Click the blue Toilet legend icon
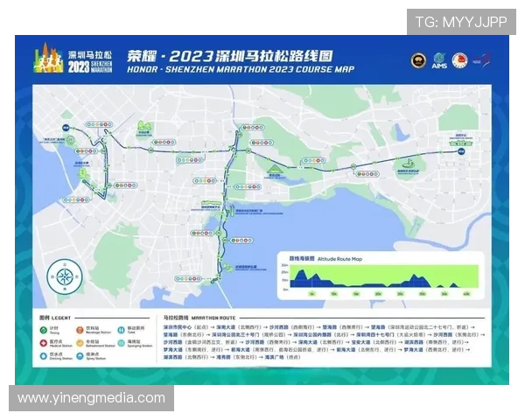The height and width of the screenshot is (420, 525). pos(121,330)
